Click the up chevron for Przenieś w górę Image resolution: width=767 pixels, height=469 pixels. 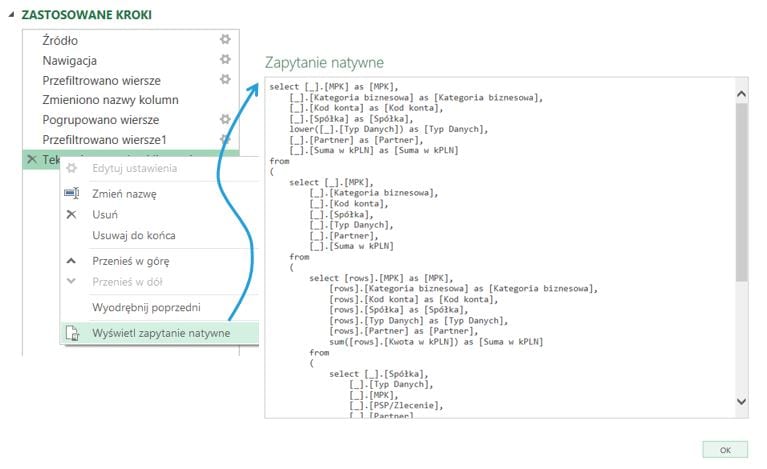click(71, 260)
